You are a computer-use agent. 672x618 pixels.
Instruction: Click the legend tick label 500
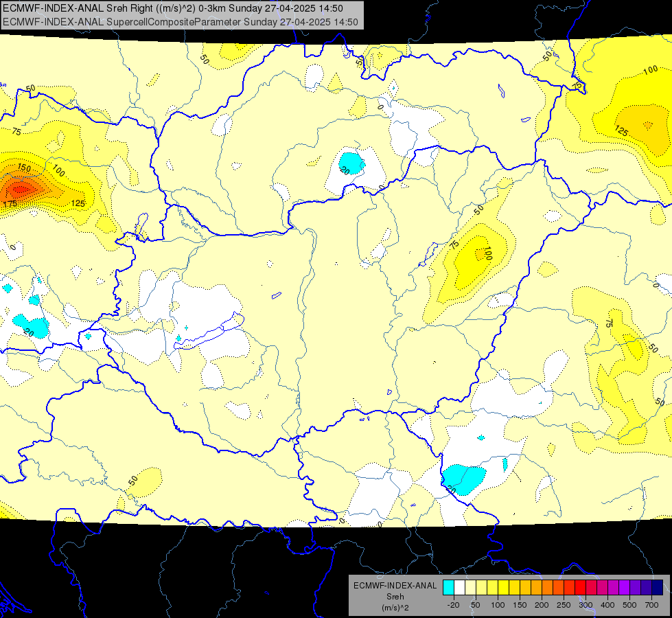point(629,605)
